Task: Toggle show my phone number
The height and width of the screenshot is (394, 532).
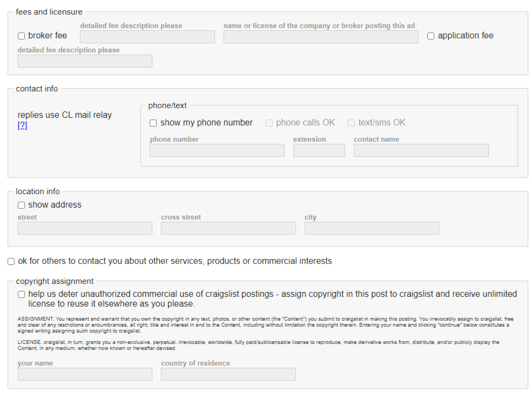Action: [153, 123]
